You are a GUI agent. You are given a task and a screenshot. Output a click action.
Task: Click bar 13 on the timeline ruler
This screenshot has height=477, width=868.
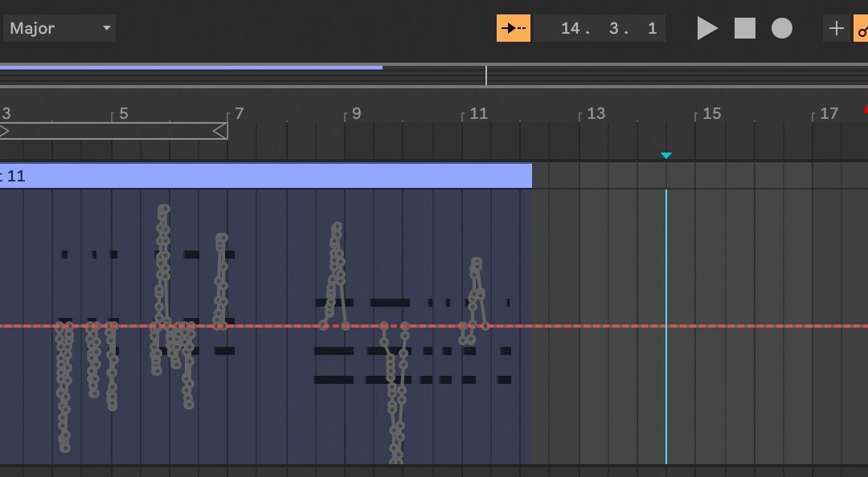tap(595, 114)
